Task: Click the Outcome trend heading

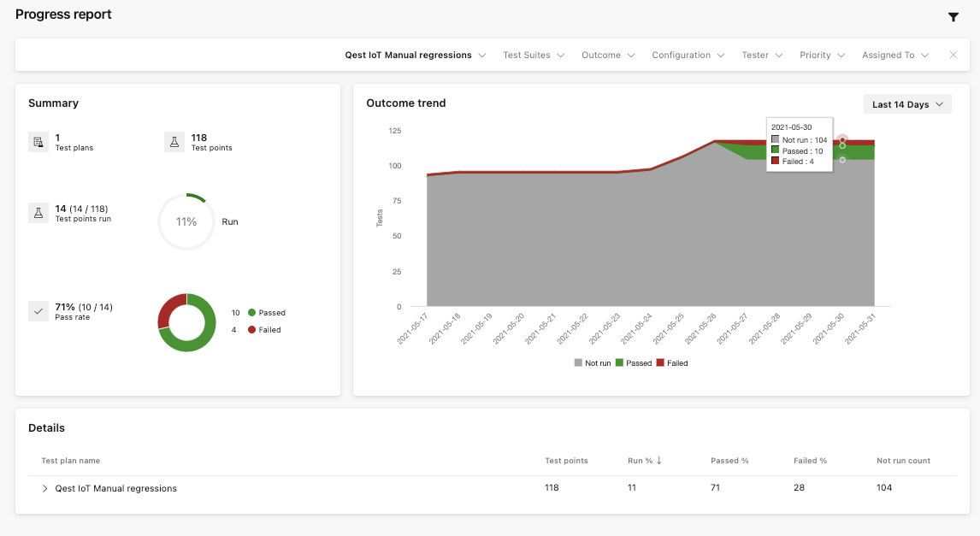Action: click(405, 103)
